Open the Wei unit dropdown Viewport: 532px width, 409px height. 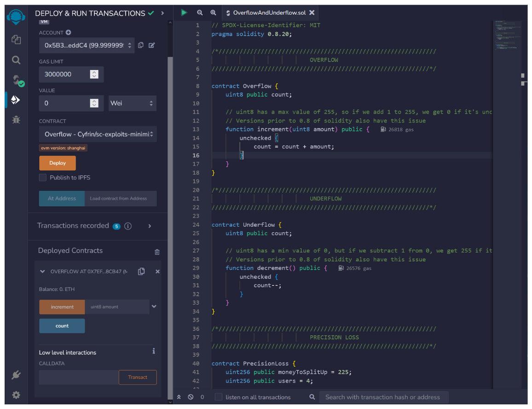(x=132, y=104)
